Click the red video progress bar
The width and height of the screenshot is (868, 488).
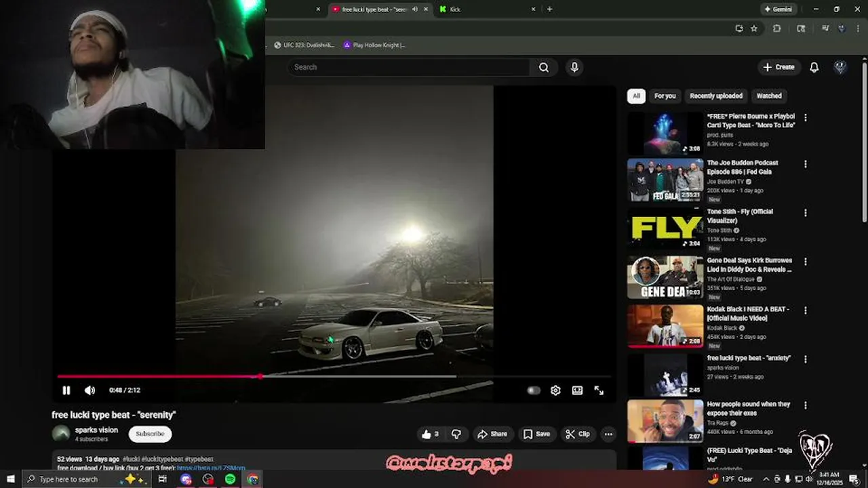334,376
